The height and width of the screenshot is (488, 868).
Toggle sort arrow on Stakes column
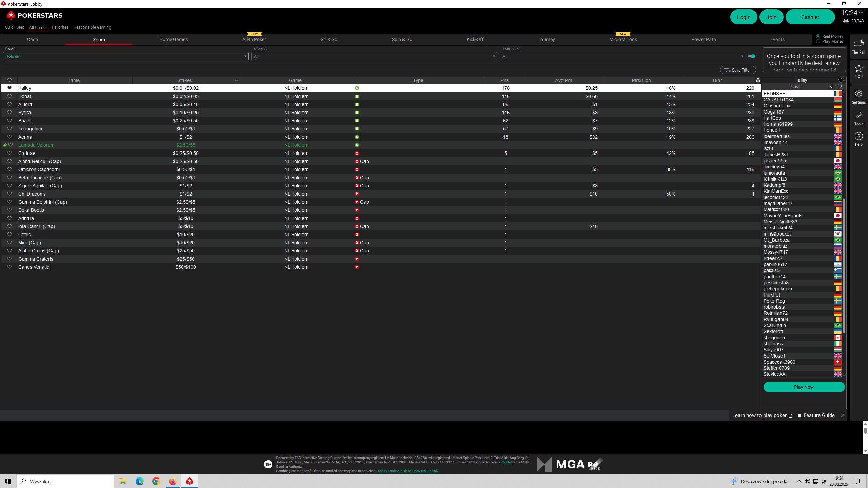236,80
